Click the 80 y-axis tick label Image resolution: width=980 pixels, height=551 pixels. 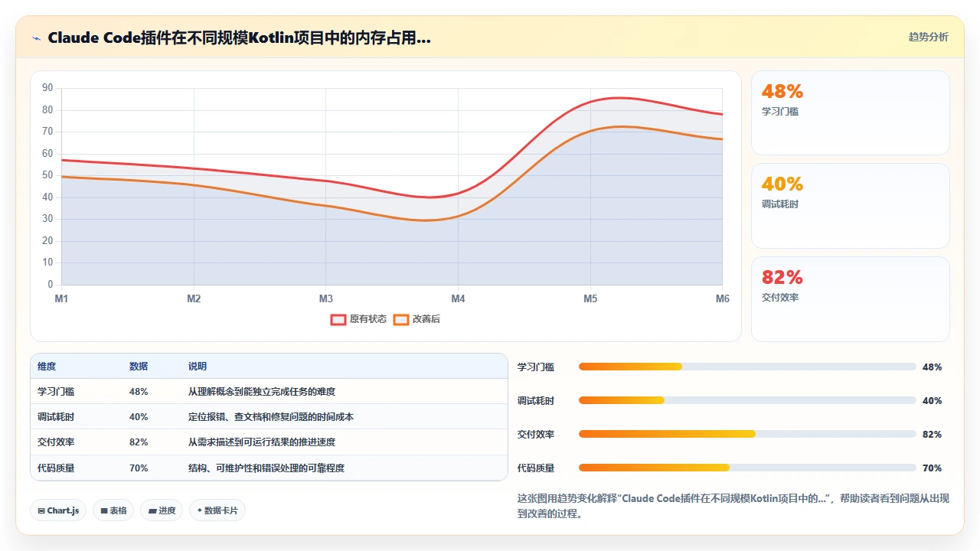(x=47, y=110)
